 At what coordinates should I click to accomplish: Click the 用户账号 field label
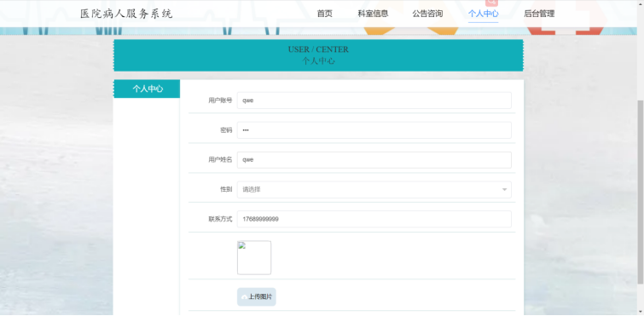point(220,101)
